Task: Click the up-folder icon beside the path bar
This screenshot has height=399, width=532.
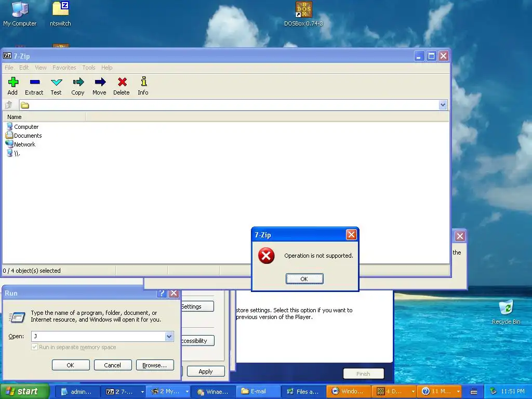Action: point(9,105)
